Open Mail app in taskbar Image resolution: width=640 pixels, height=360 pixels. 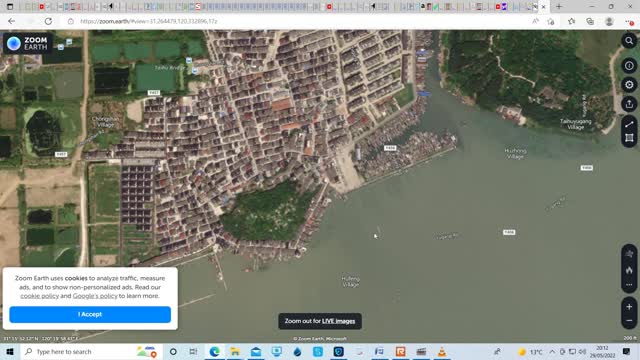256,351
